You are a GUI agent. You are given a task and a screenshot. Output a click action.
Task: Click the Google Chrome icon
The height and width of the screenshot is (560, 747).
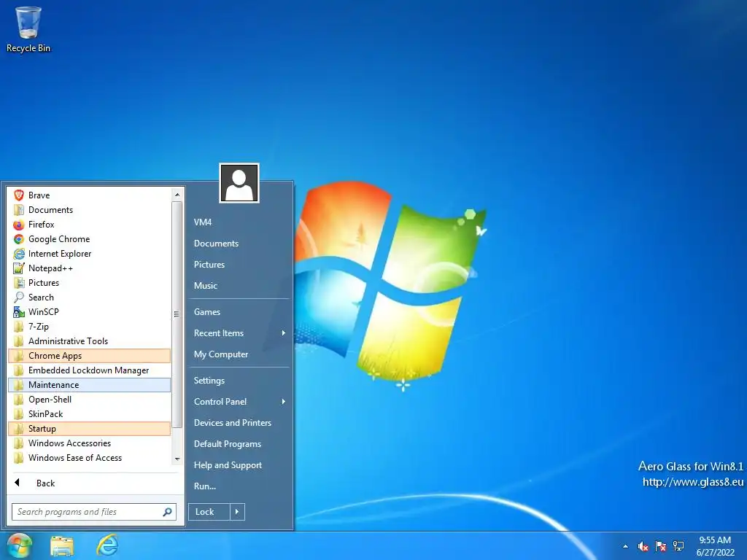[x=18, y=239]
